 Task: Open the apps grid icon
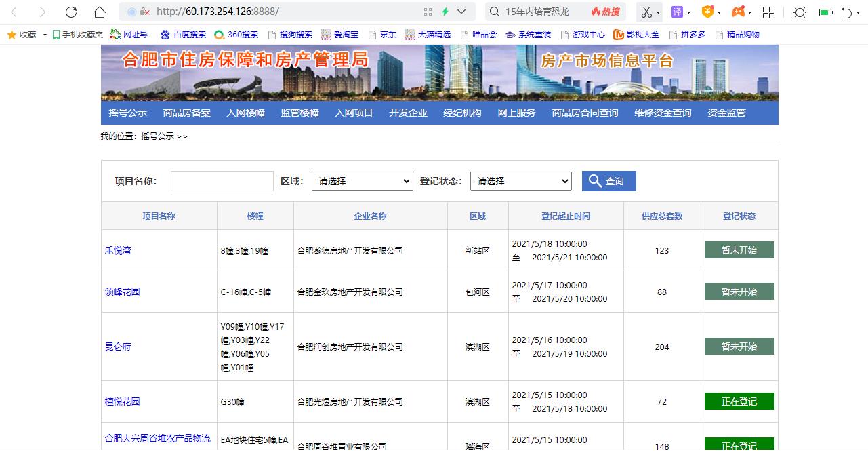[x=768, y=12]
